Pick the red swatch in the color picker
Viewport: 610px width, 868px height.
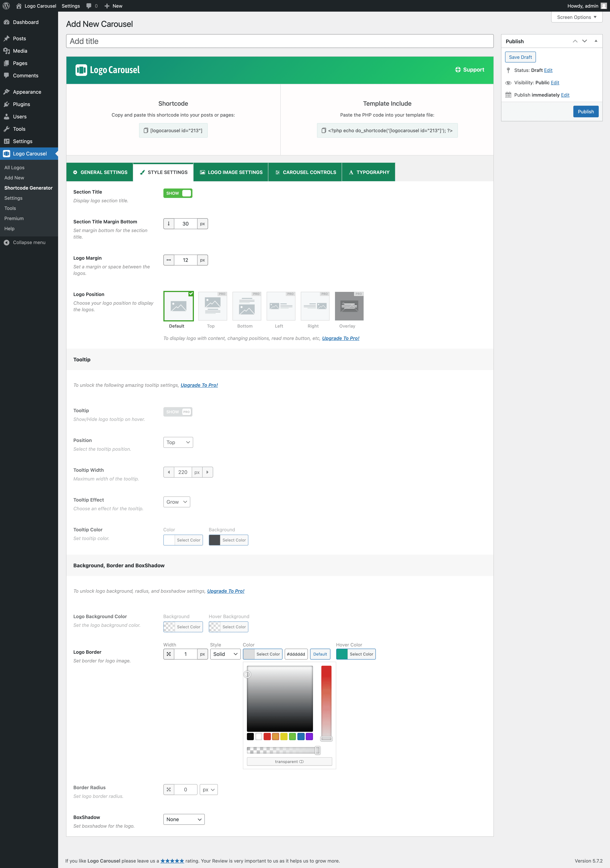pyautogui.click(x=267, y=737)
